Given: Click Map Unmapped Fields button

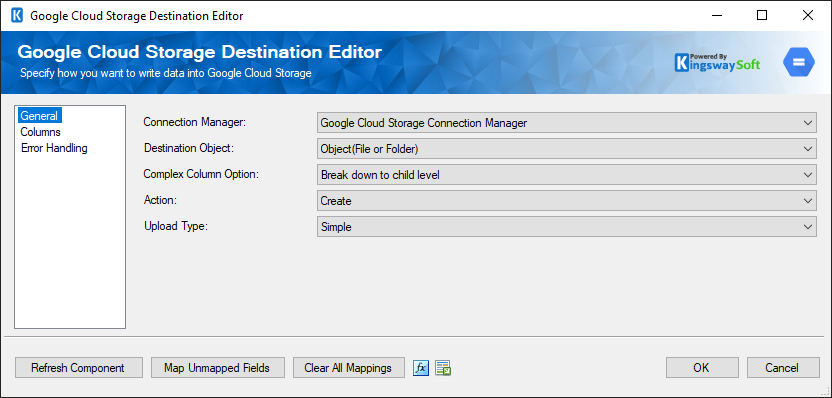Looking at the screenshot, I should tap(218, 368).
